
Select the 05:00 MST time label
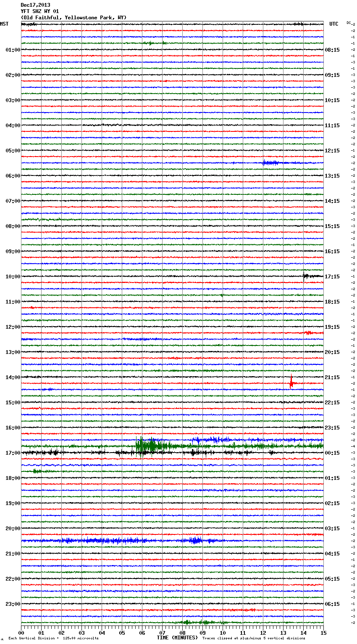[x=13, y=151]
